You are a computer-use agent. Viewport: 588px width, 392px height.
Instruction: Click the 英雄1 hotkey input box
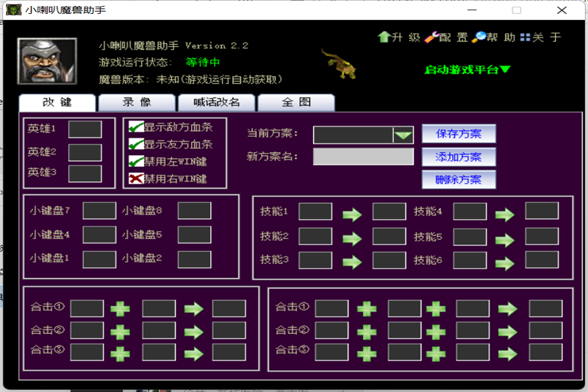coord(85,129)
